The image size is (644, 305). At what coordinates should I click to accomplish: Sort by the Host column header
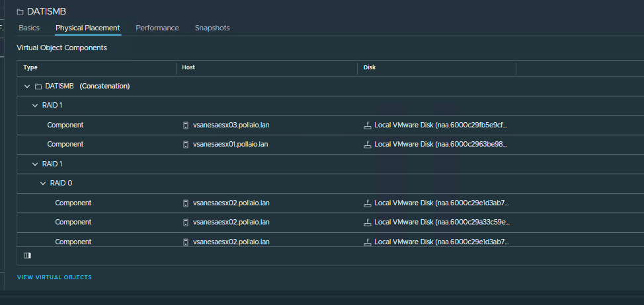point(188,67)
